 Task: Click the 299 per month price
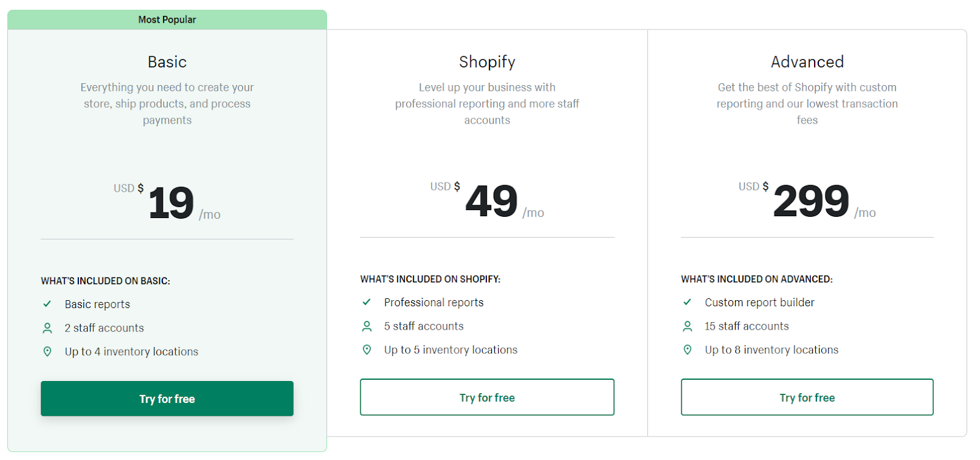807,201
